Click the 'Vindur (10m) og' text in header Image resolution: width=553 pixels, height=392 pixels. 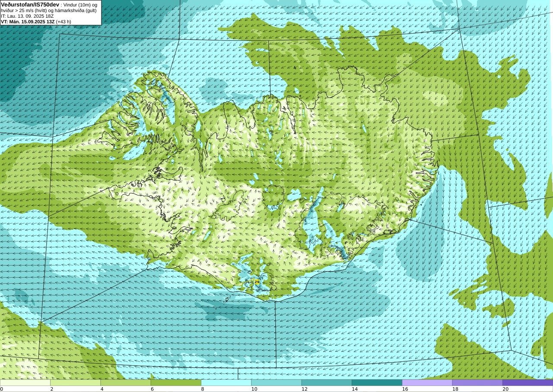(80, 5)
